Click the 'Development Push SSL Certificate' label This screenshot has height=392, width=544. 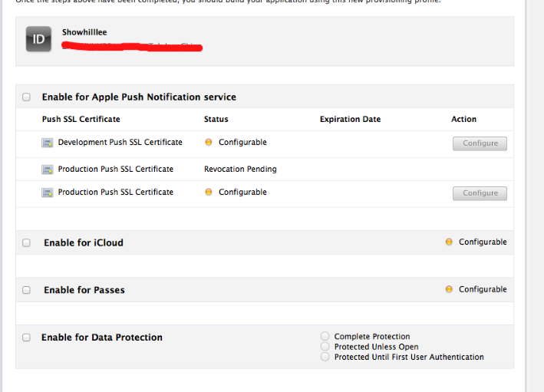[x=120, y=142]
